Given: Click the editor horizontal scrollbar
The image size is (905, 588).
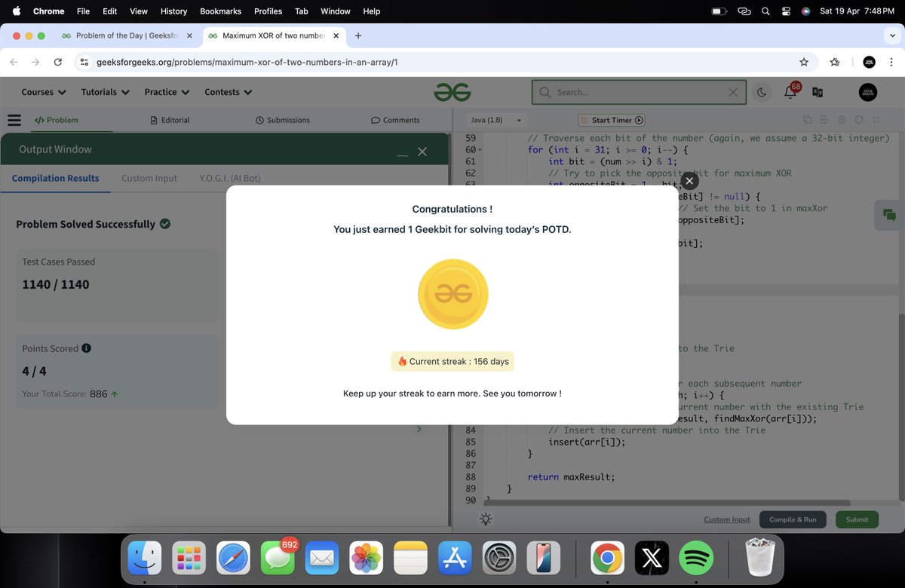Looking at the screenshot, I should pos(667,503).
